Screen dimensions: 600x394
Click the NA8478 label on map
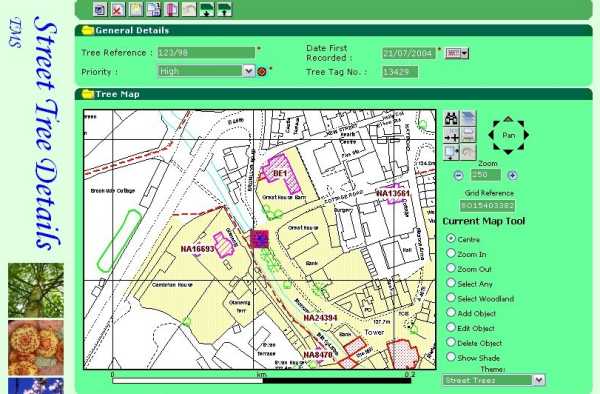pyautogui.click(x=318, y=355)
